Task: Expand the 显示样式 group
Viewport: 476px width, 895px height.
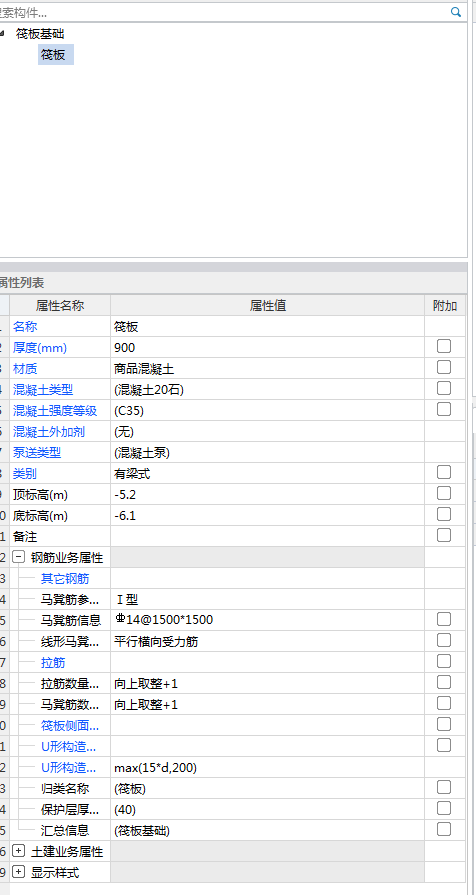Action: (x=18, y=872)
